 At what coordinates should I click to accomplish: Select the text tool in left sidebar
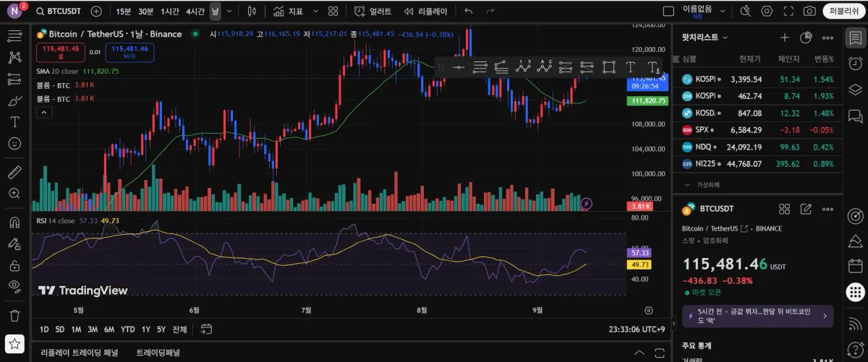[14, 122]
